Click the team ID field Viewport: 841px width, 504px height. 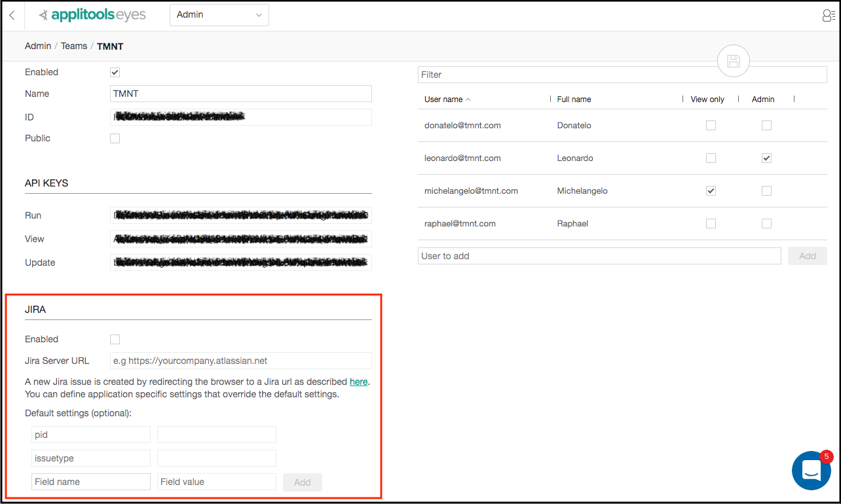click(x=241, y=117)
